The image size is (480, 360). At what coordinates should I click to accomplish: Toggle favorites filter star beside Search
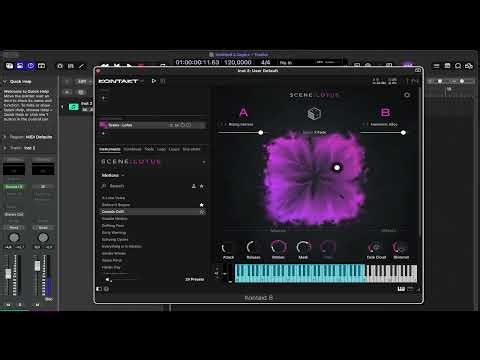tap(202, 186)
